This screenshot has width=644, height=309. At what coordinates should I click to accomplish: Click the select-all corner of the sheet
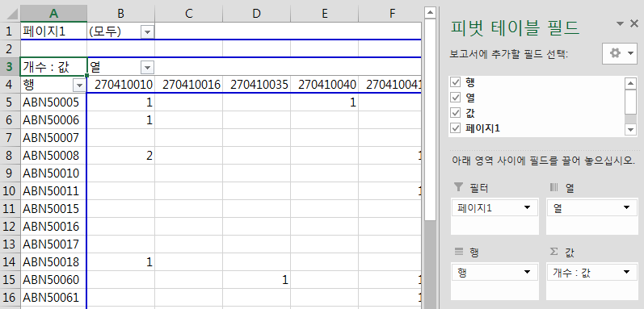pyautogui.click(x=10, y=14)
